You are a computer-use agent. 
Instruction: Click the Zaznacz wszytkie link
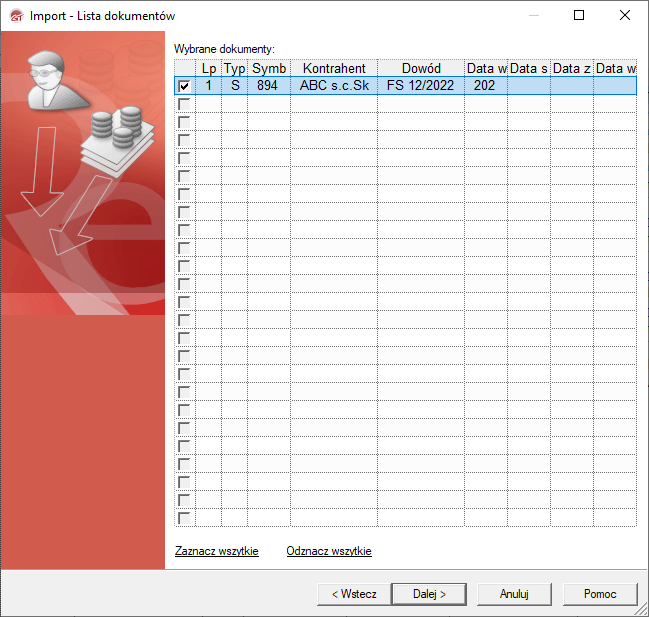pos(216,551)
